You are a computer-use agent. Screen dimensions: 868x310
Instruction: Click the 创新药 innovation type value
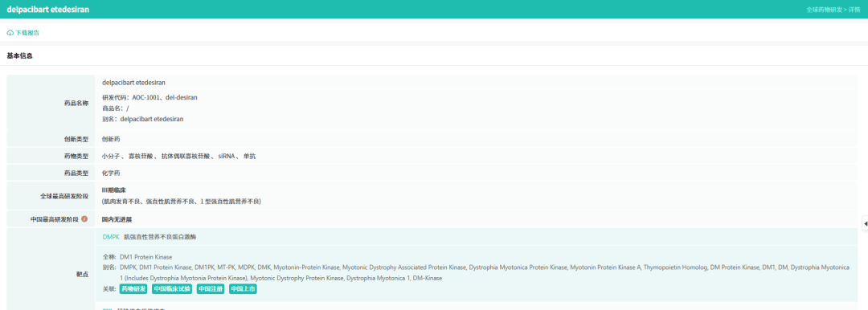(x=111, y=140)
